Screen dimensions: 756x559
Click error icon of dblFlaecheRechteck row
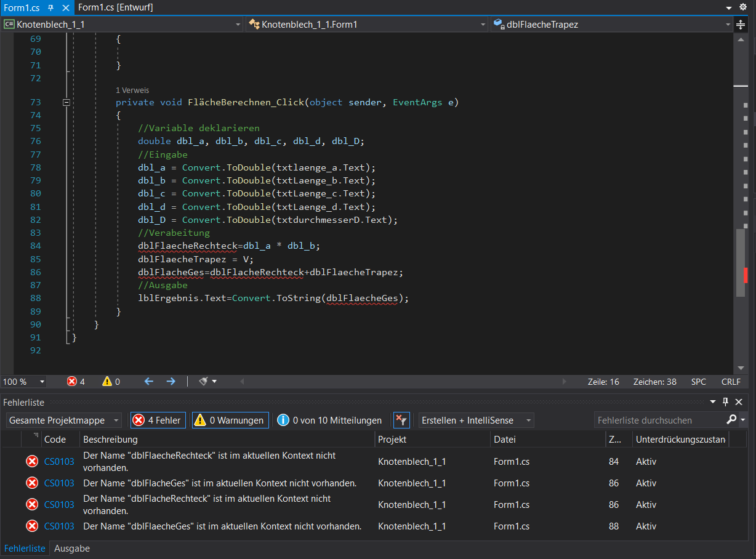[32, 462]
